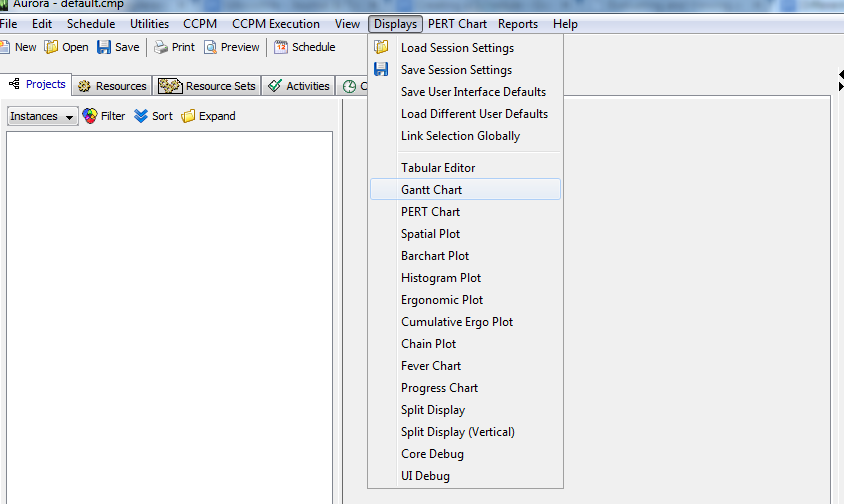The height and width of the screenshot is (504, 844).
Task: Click the Preview toolbar icon
Action: (211, 47)
